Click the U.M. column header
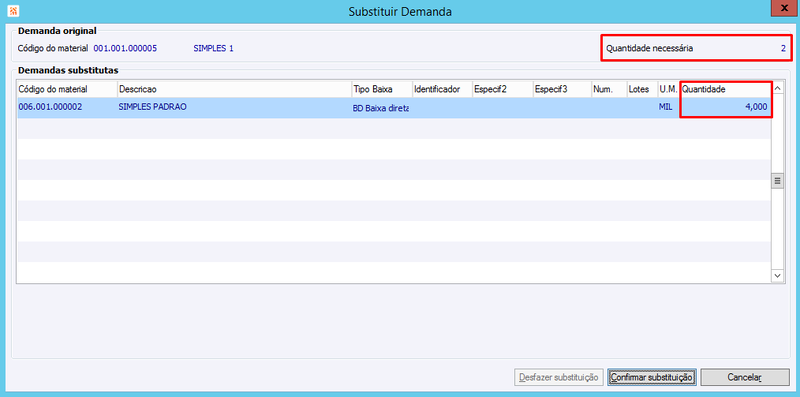Image resolution: width=800 pixels, height=397 pixels. [669, 89]
